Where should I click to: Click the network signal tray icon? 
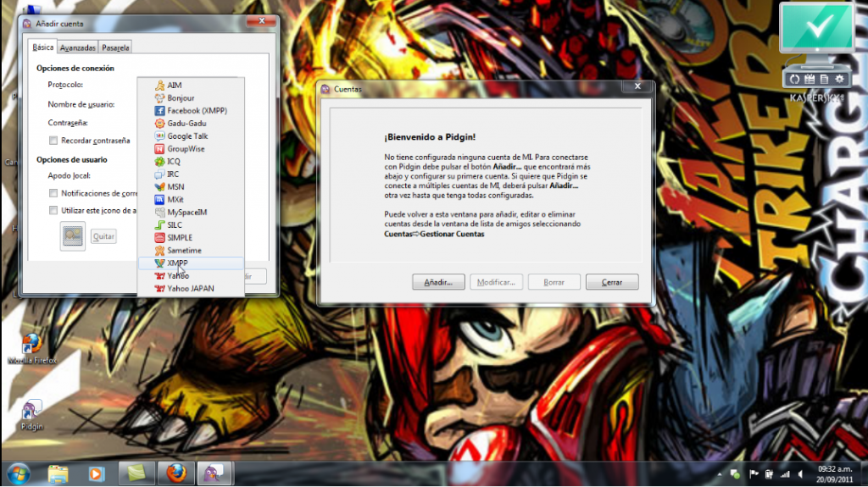click(x=785, y=474)
